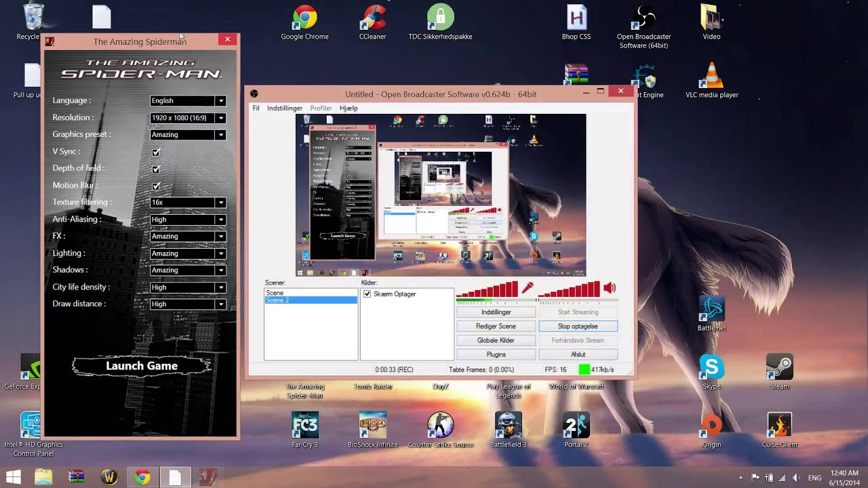The image size is (868, 488).
Task: Open the Hjælp menu in OBS
Action: click(349, 108)
